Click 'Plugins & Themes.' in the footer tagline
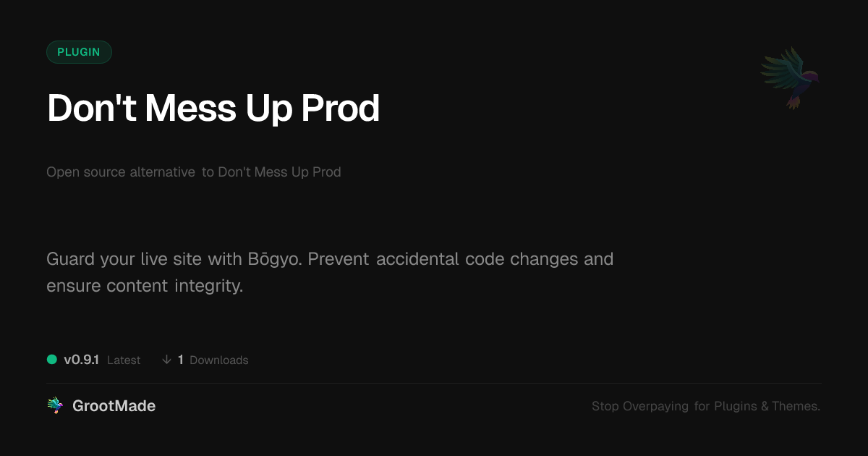Viewport: 868px width, 456px height. tap(767, 407)
